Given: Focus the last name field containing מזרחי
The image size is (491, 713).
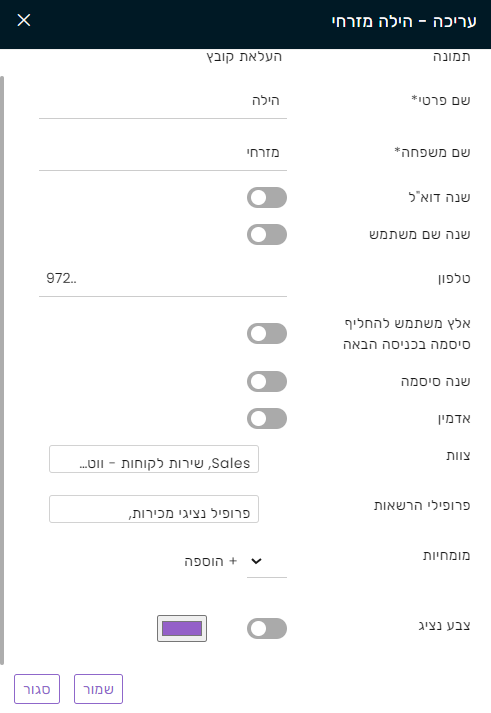Looking at the screenshot, I should [x=163, y=153].
